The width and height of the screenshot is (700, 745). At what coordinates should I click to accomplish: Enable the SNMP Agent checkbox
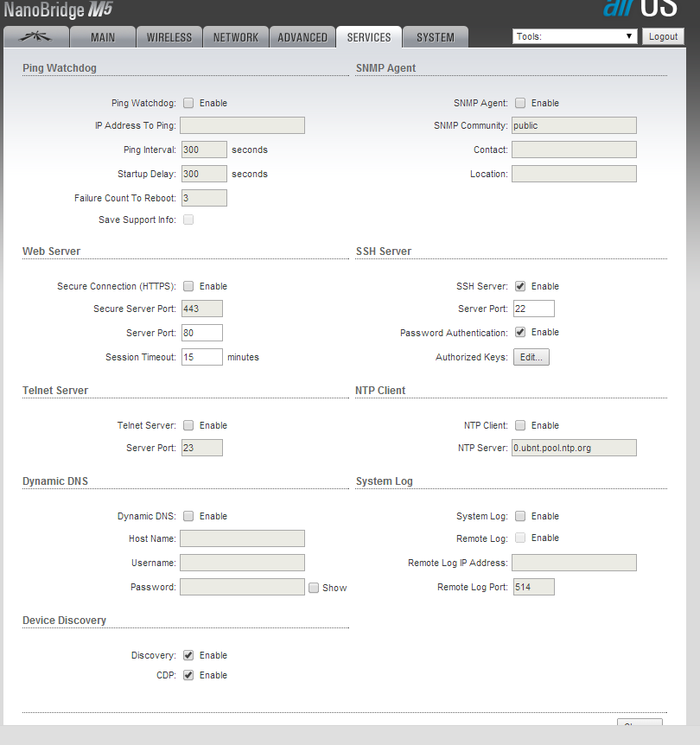520,103
